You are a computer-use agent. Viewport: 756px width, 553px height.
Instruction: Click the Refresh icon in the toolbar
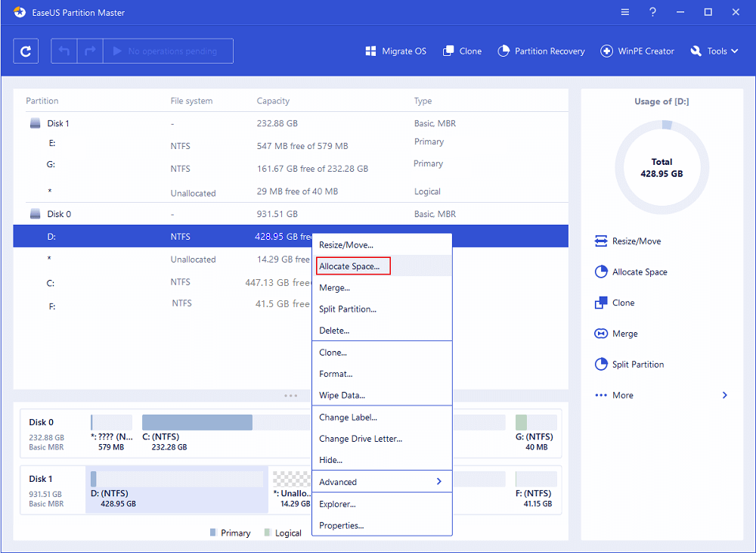(26, 51)
